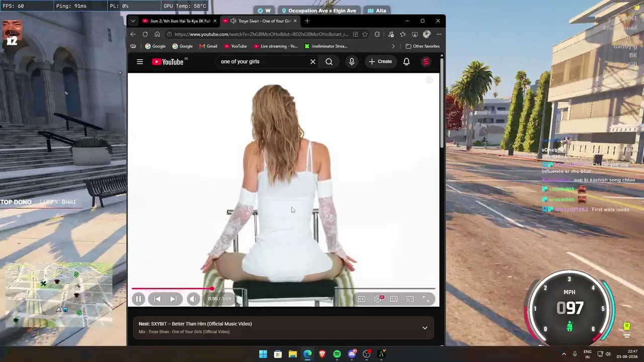Pause the video

[x=138, y=299]
